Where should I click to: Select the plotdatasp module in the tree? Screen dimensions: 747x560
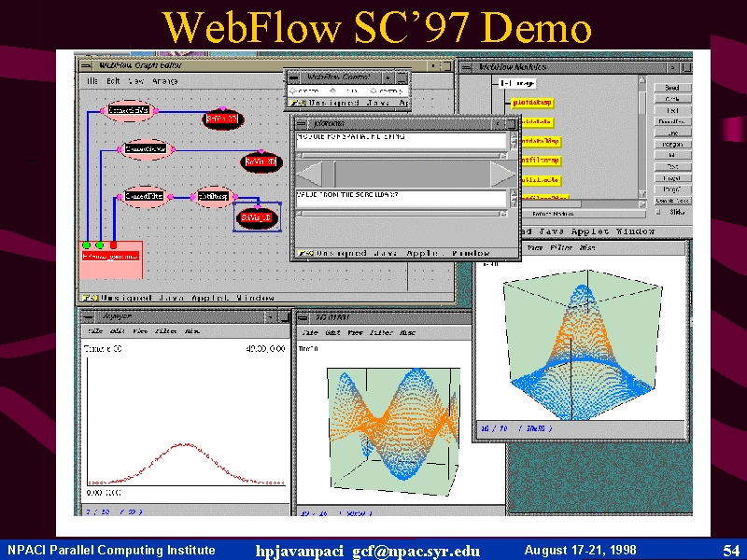532,103
